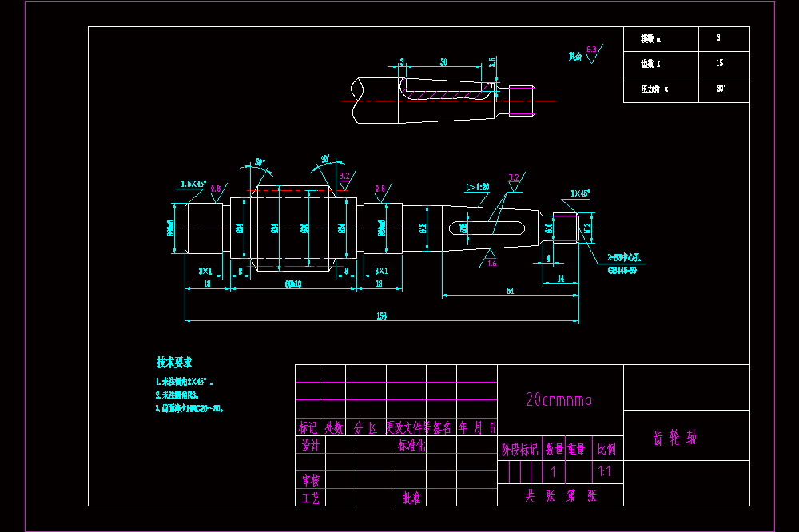Click the 其余 label near roughness symbol
This screenshot has height=532, width=799.
click(x=575, y=56)
